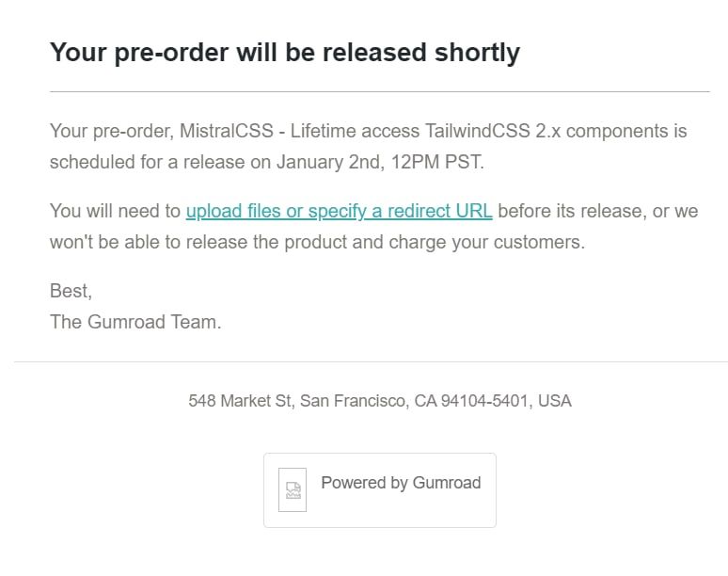This screenshot has height=576, width=728.
Task: Click 'charge your customers' sentence ending
Action: coord(487,243)
